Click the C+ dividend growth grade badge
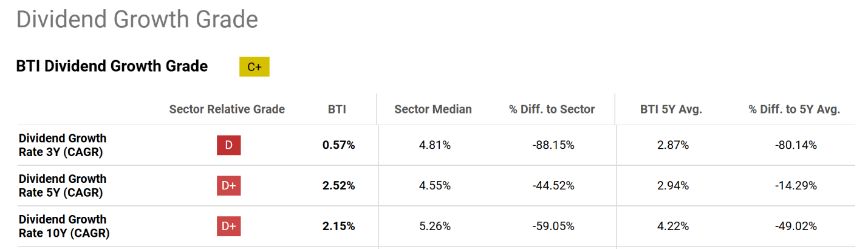 click(254, 67)
